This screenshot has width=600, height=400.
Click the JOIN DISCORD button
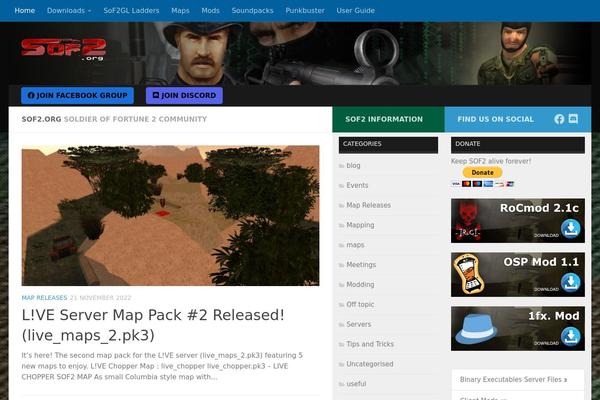coord(184,95)
